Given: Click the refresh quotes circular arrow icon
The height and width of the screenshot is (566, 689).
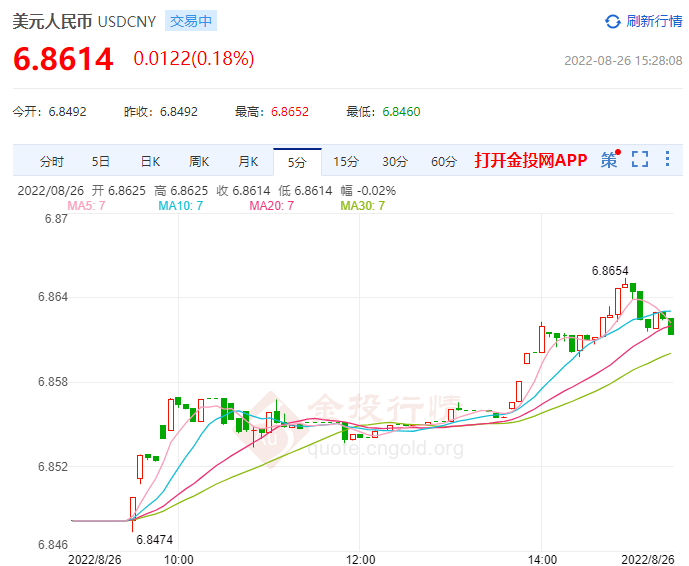Looking at the screenshot, I should click(613, 21).
